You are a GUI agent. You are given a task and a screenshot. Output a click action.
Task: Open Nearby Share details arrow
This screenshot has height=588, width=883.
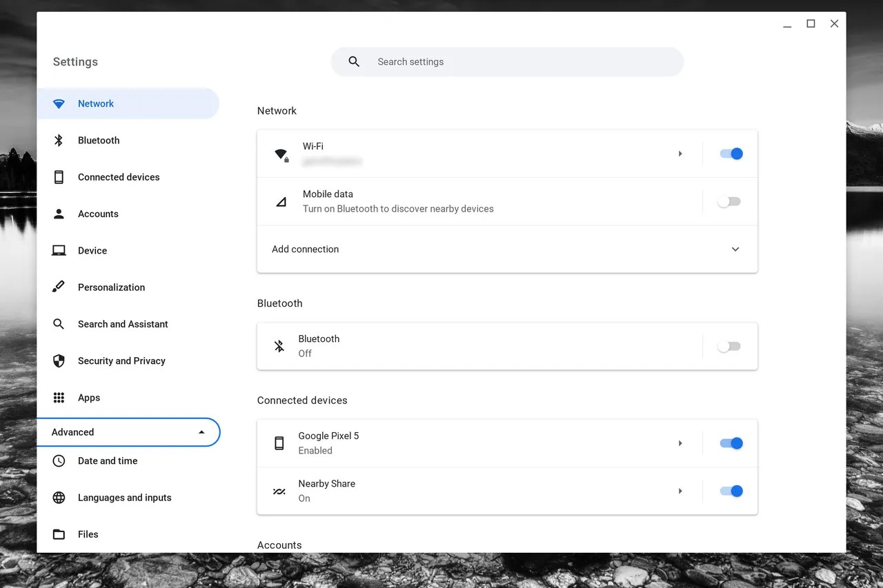pos(680,491)
